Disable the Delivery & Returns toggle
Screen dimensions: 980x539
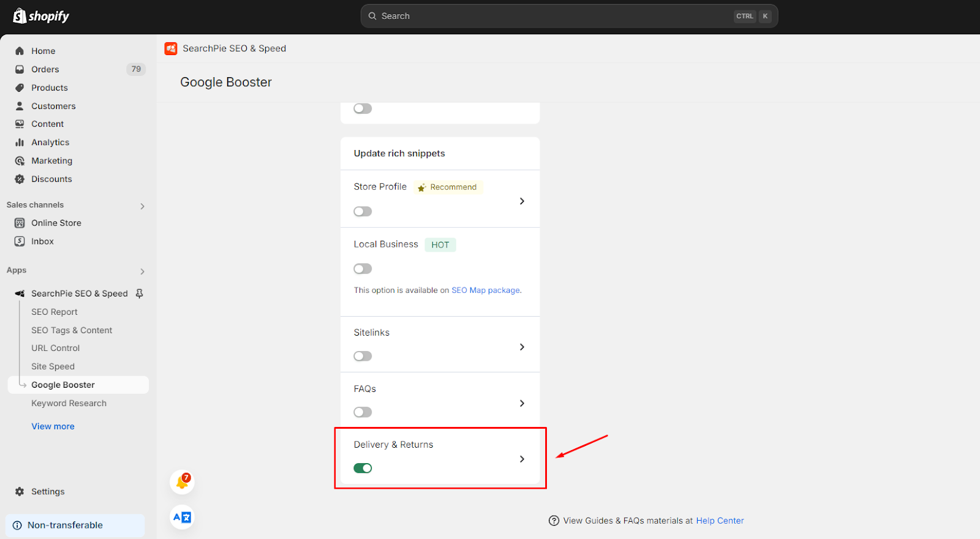[x=363, y=468]
